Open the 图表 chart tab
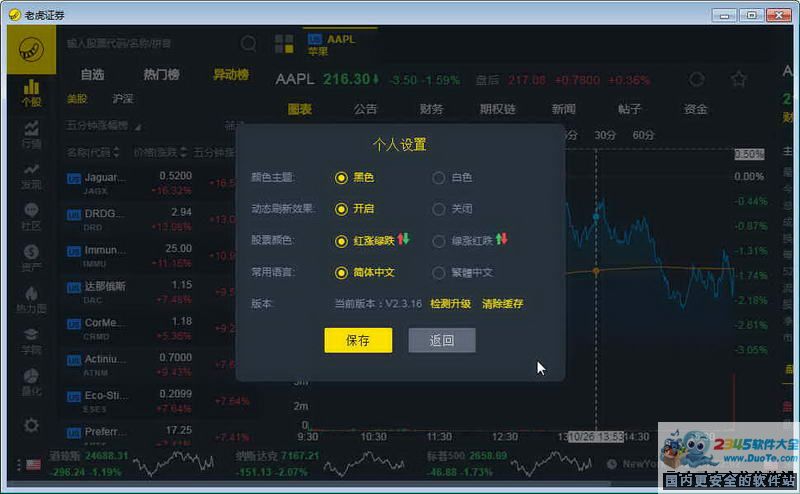 [x=299, y=109]
